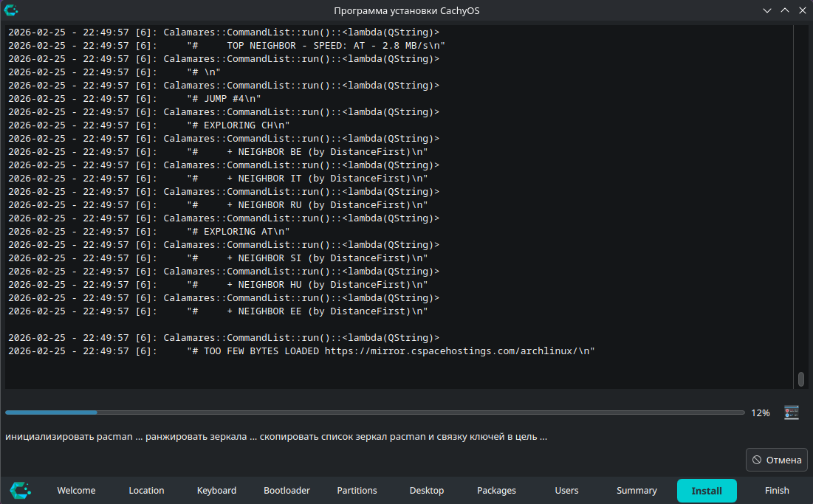This screenshot has height=504, width=813.
Task: Select the Finish step
Action: tap(777, 490)
